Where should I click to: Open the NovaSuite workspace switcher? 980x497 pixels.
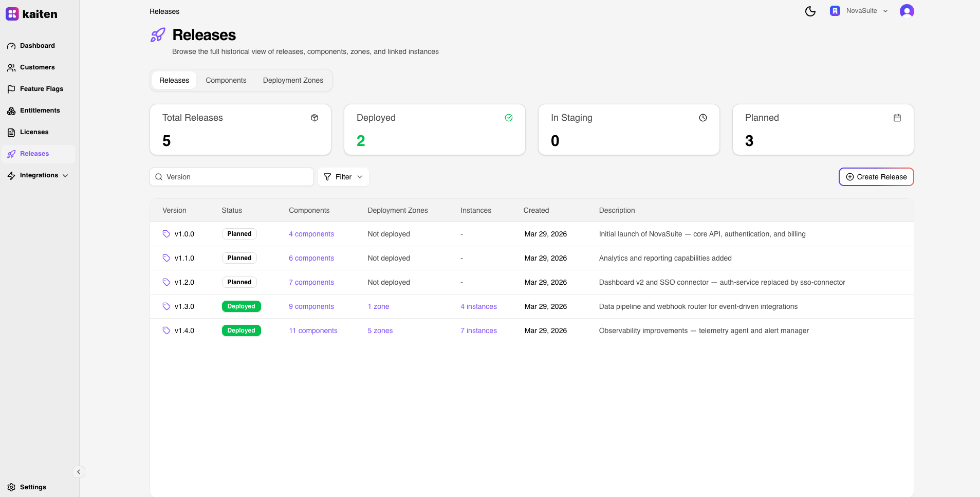859,11
